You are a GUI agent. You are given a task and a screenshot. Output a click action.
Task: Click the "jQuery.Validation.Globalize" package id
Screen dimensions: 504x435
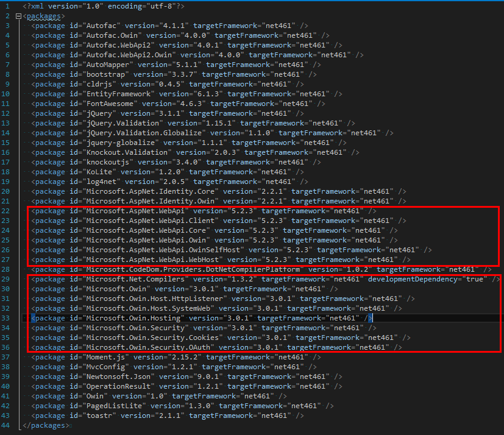144,133
